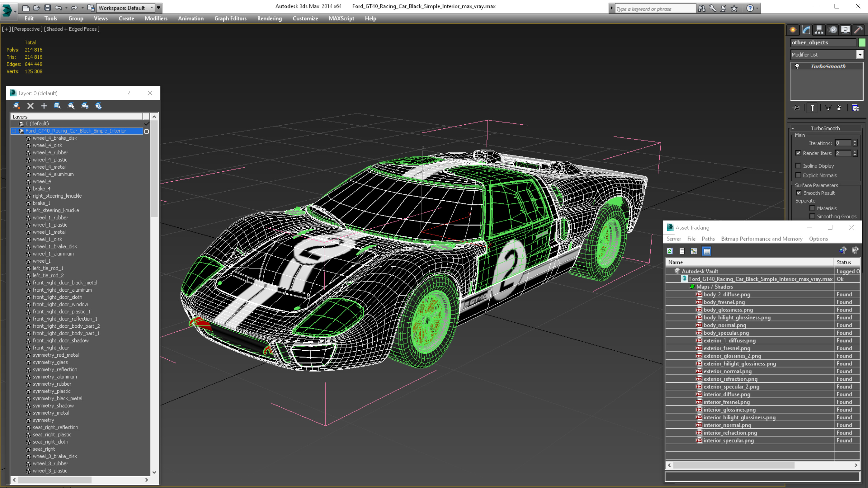This screenshot has height=488, width=868.
Task: Open Paths menu in Asset Tracking
Action: (708, 239)
